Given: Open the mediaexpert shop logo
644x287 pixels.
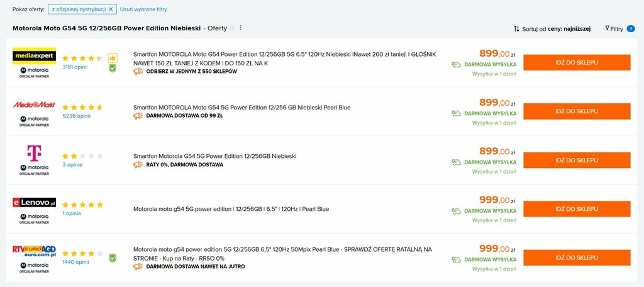Looking at the screenshot, I should pyautogui.click(x=34, y=56).
